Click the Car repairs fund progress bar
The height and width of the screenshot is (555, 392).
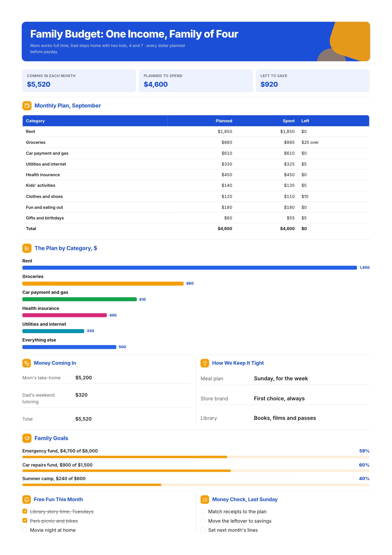pos(196,471)
